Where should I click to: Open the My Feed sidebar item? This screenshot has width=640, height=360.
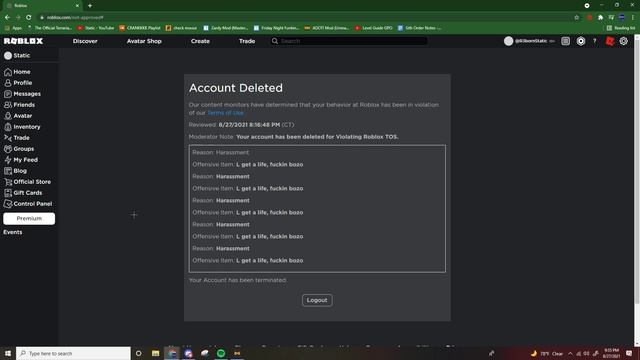click(21, 160)
